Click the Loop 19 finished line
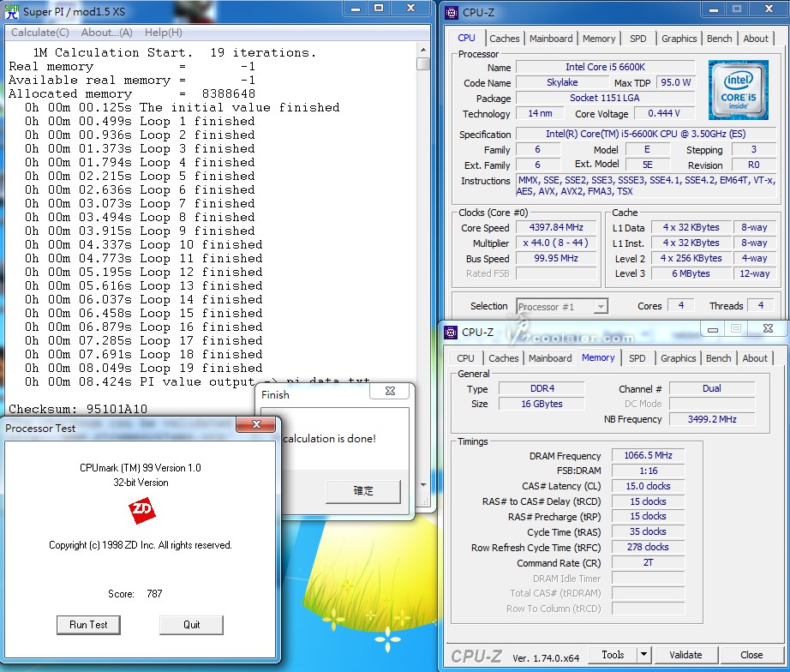The height and width of the screenshot is (672, 790). tap(144, 368)
